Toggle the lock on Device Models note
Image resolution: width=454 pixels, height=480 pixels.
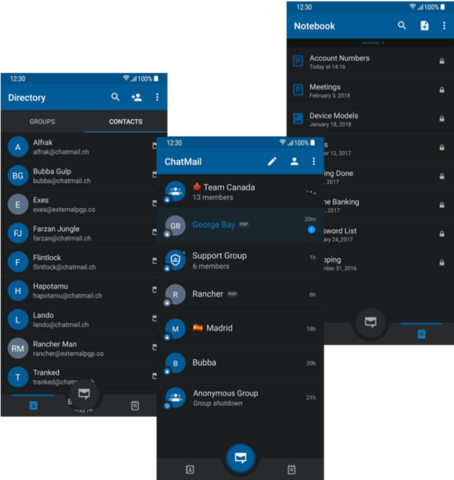point(442,119)
